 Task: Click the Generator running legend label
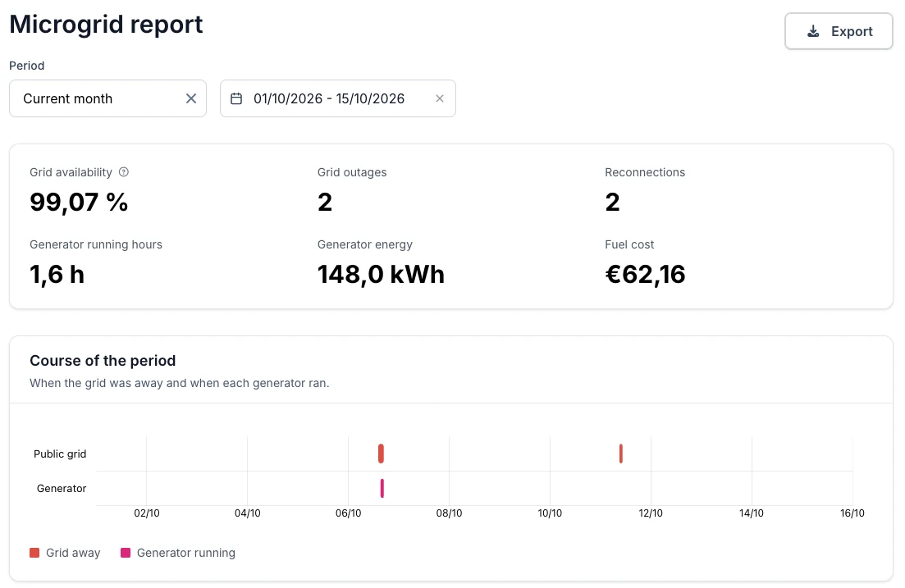[186, 553]
